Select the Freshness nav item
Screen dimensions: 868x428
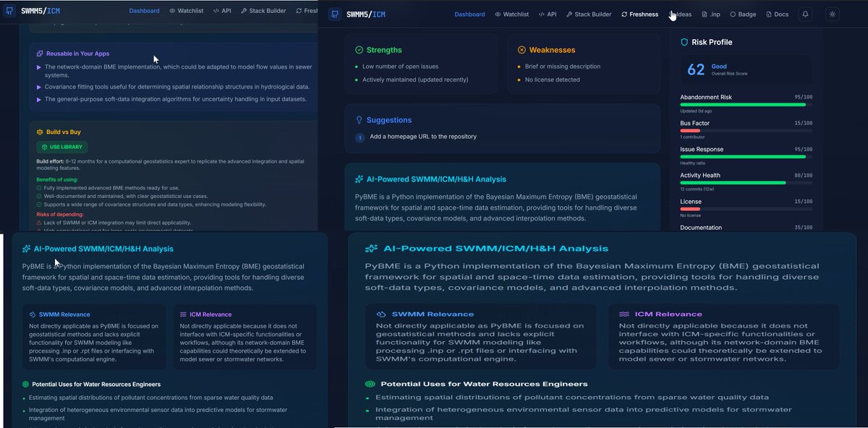[639, 14]
